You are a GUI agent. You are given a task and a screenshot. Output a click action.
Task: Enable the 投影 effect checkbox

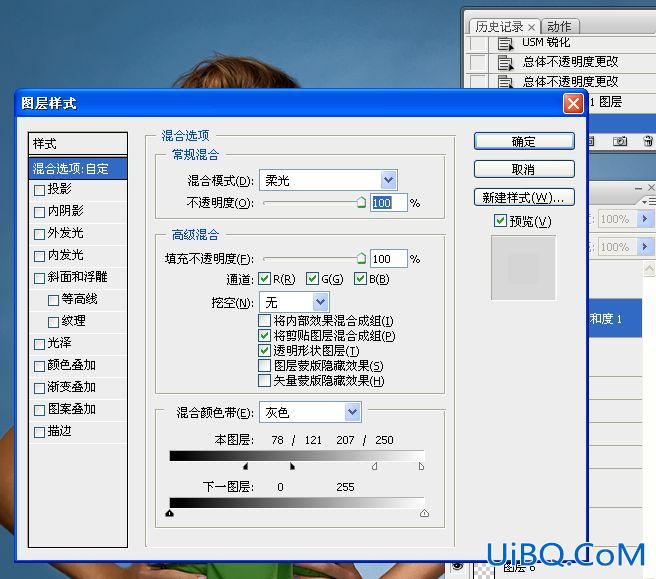click(x=39, y=190)
